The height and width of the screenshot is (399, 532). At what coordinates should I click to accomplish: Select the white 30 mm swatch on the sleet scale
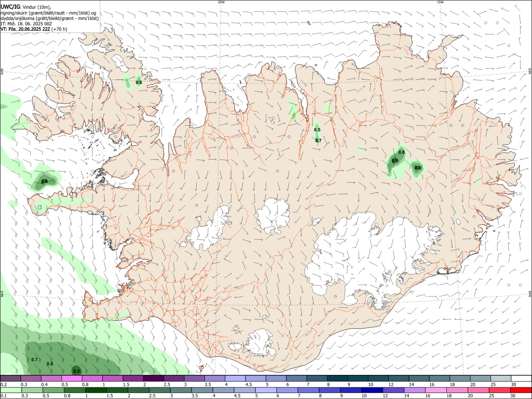point(521,379)
